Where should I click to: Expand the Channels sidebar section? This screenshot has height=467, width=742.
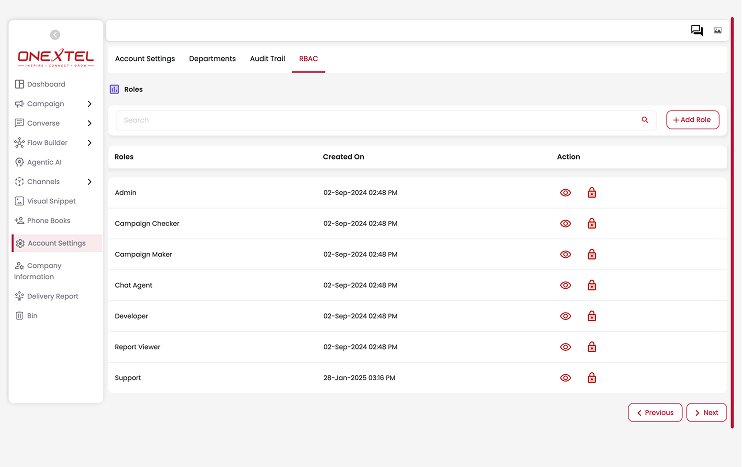click(89, 182)
